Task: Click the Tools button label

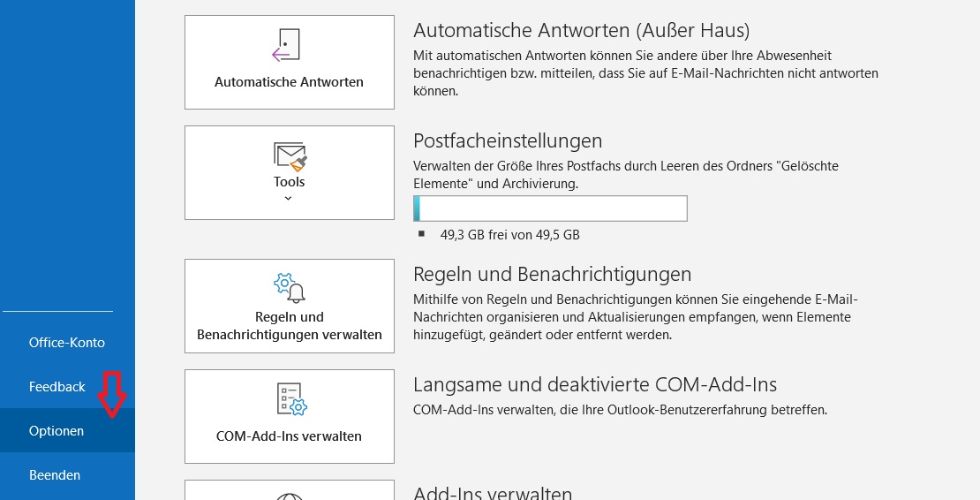Action: pyautogui.click(x=289, y=182)
